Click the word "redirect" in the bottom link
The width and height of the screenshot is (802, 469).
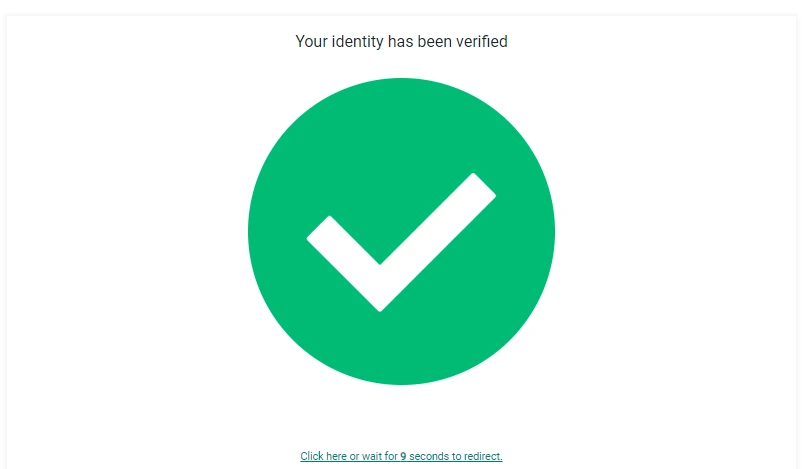tap(482, 456)
